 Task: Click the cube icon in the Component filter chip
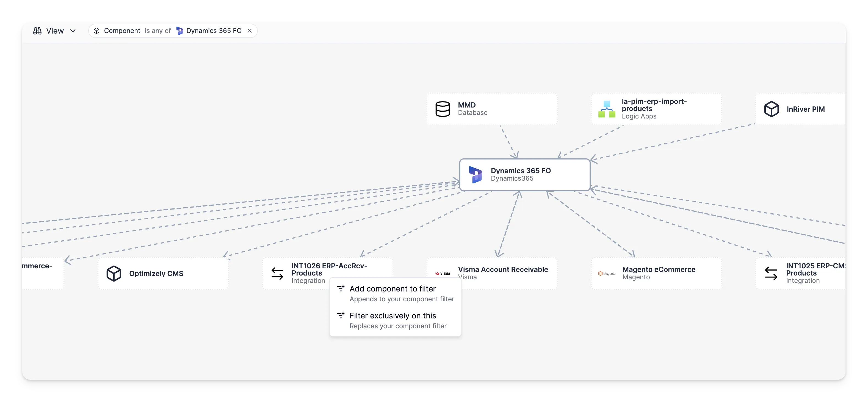coord(97,31)
